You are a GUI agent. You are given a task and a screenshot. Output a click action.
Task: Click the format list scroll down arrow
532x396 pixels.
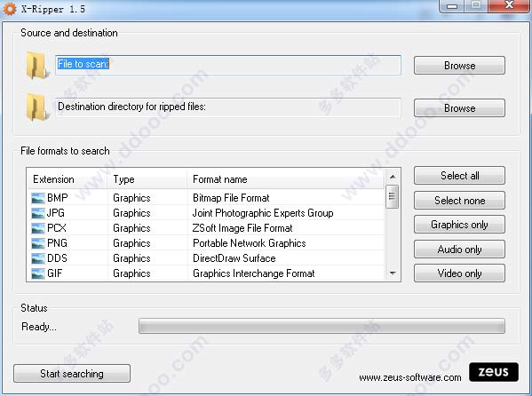tap(393, 273)
